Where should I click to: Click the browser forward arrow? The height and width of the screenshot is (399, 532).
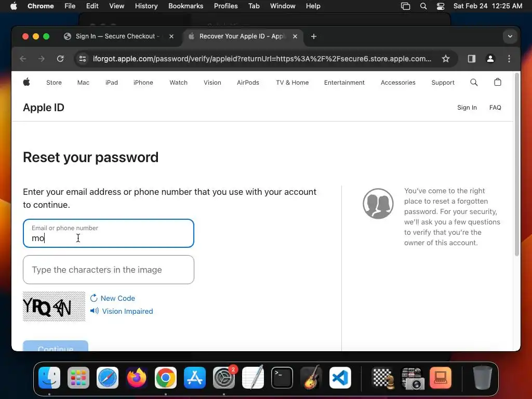click(42, 59)
